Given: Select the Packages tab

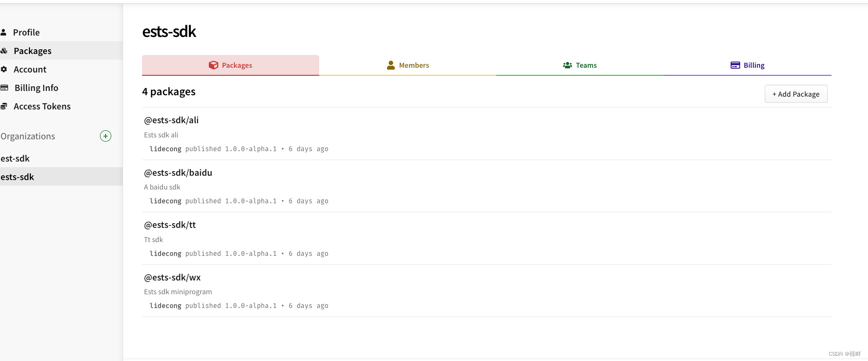Looking at the screenshot, I should point(231,65).
